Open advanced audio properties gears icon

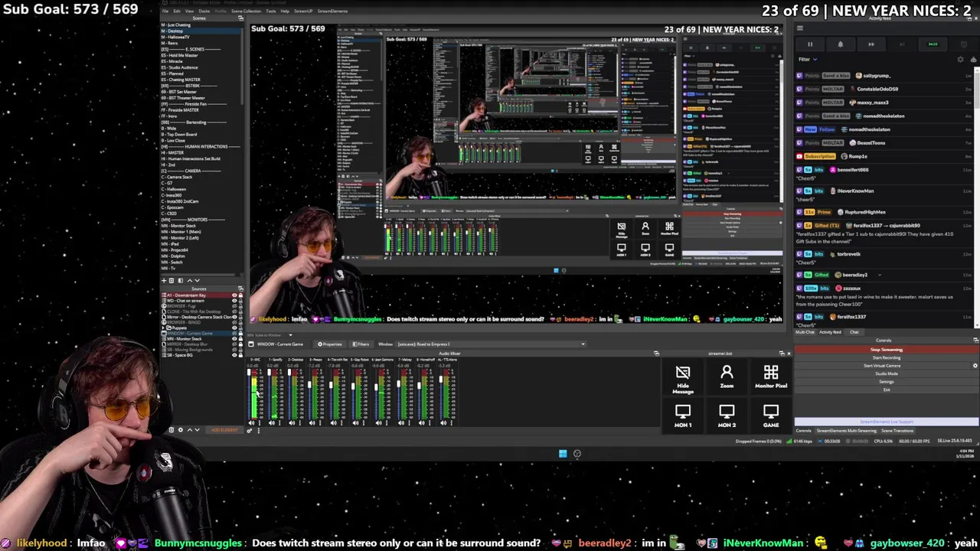250,430
